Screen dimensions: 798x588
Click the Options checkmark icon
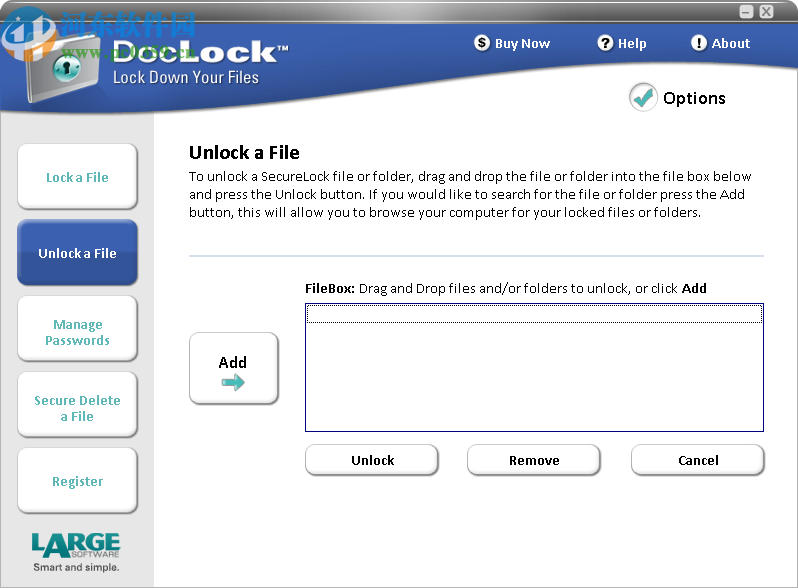[x=643, y=97]
